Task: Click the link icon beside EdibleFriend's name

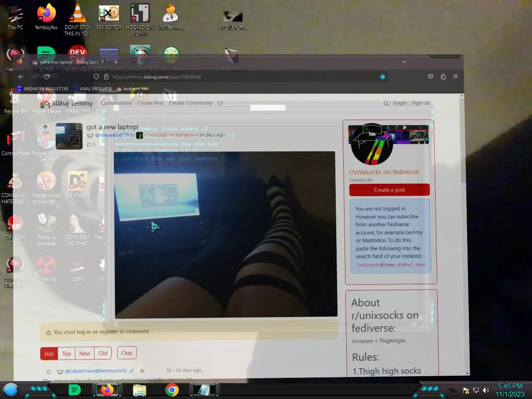Action: pyautogui.click(x=132, y=371)
